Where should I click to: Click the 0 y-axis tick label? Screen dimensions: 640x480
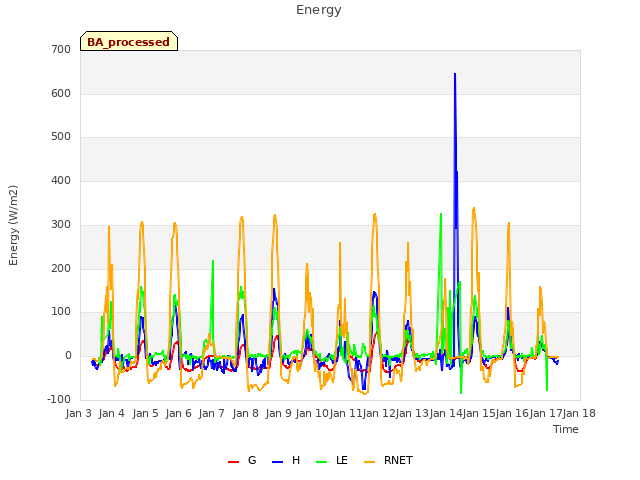pos(68,356)
